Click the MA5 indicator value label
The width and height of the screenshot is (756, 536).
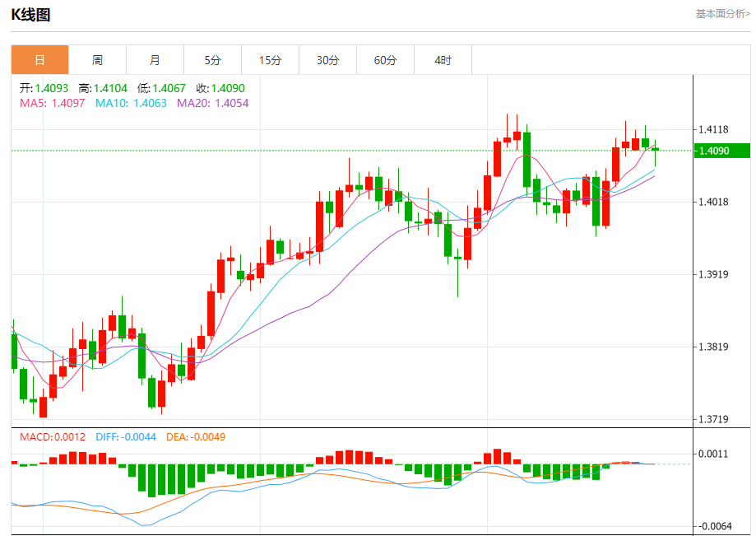click(x=52, y=103)
